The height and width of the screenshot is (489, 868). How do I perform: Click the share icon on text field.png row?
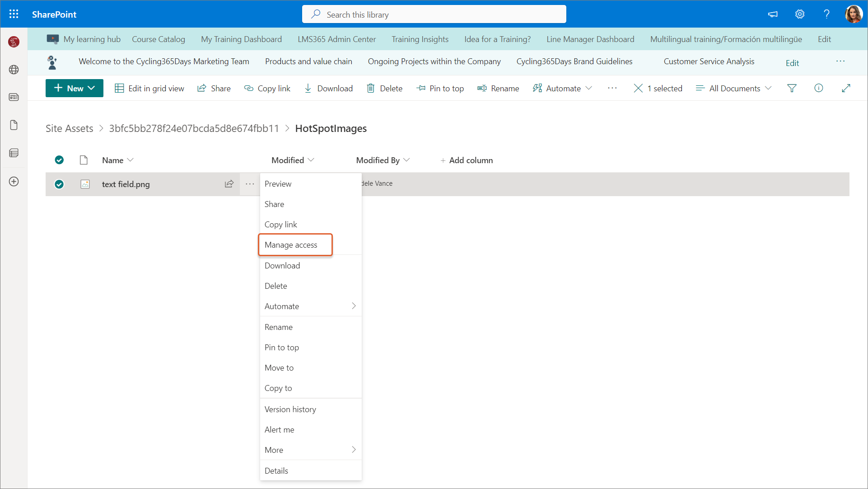click(229, 184)
